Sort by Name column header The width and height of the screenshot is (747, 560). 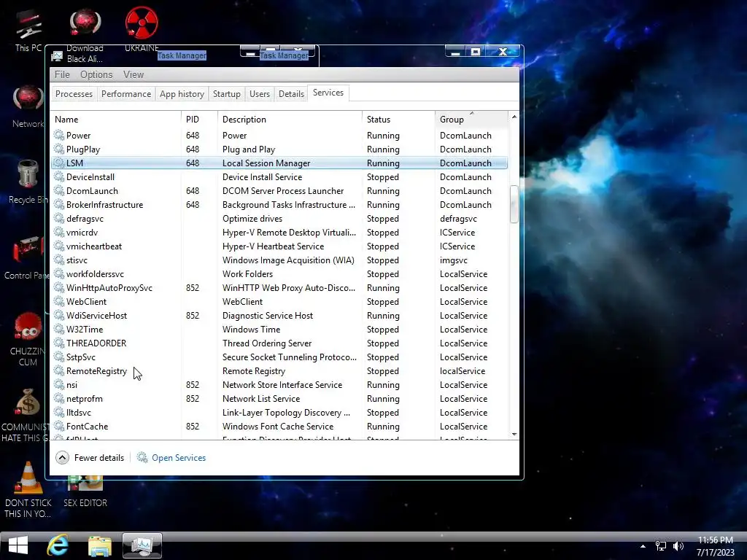tap(116, 120)
